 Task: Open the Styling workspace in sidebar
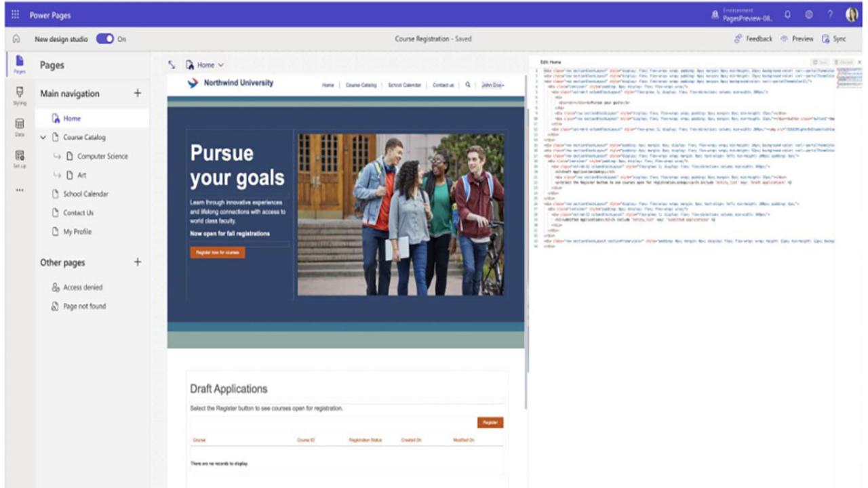(x=19, y=95)
